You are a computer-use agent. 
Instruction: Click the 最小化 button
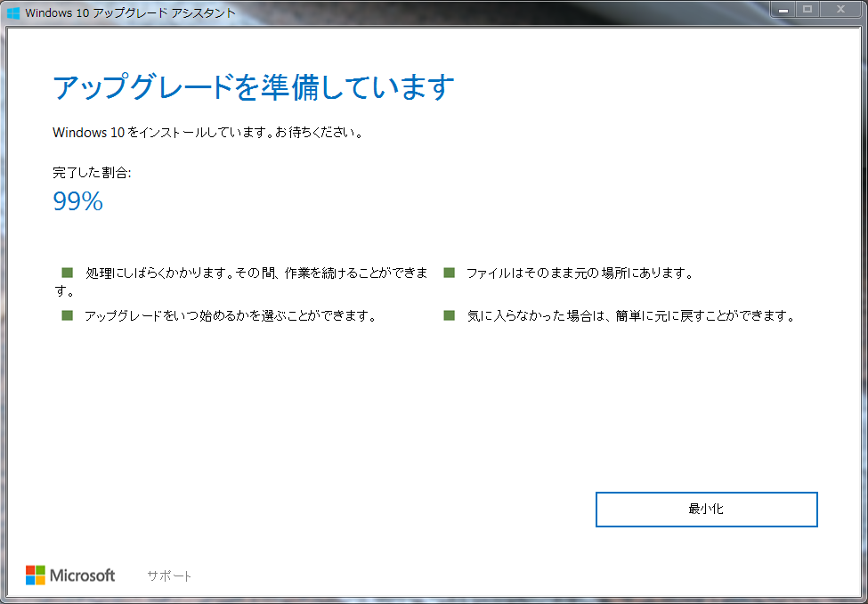706,510
